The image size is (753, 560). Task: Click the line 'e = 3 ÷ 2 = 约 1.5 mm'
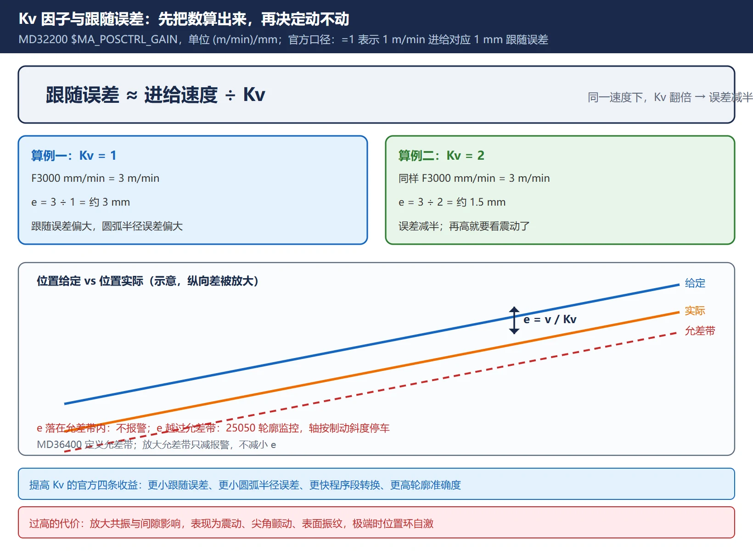click(452, 202)
